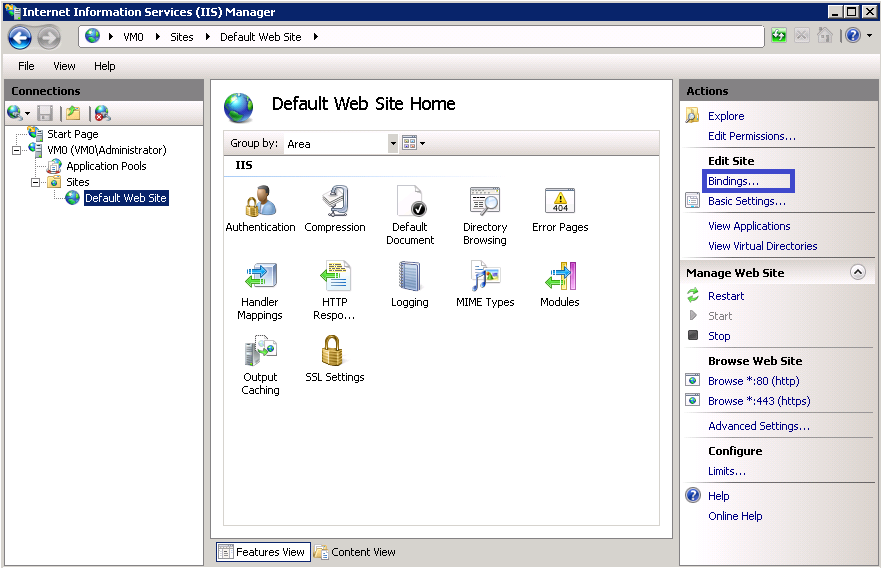Viewport: 882px width, 568px height.
Task: Click the Up folder icon in the Connections toolbar
Action: 73,114
